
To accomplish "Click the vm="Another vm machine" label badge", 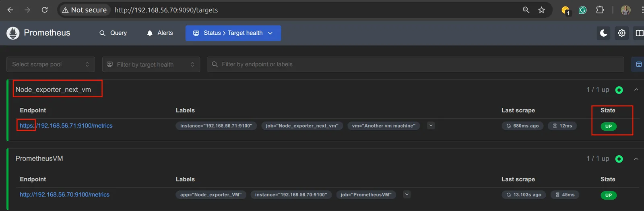I will tap(384, 126).
